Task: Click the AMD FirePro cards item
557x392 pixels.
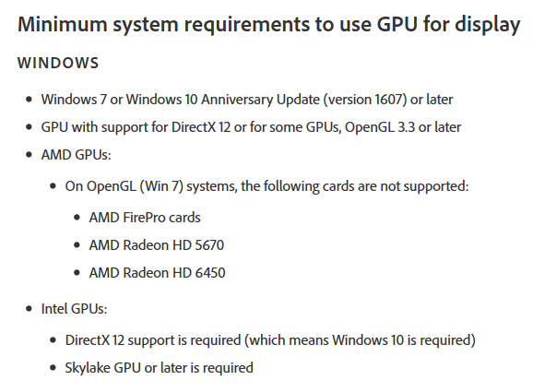Action: point(145,218)
